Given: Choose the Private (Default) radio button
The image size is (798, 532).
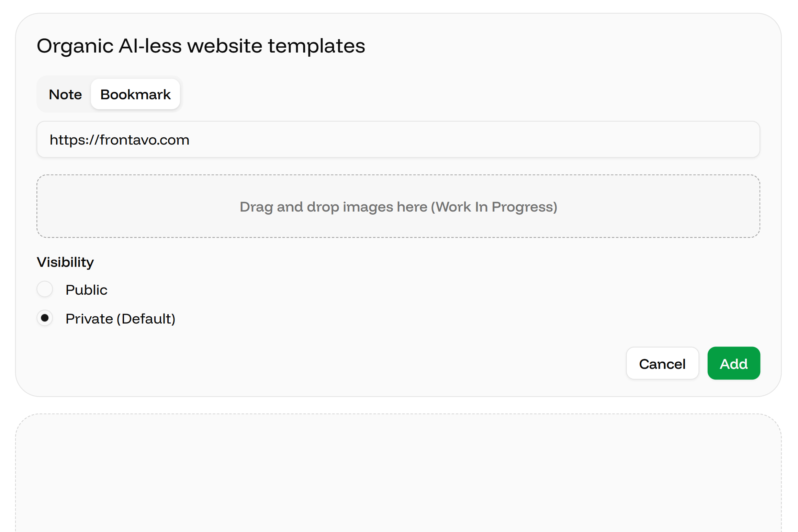Looking at the screenshot, I should point(45,318).
